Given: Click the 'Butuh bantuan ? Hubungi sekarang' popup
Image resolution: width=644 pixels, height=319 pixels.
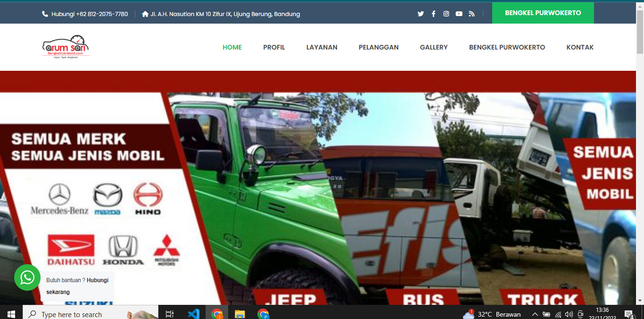Looking at the screenshot, I should pos(77,286).
